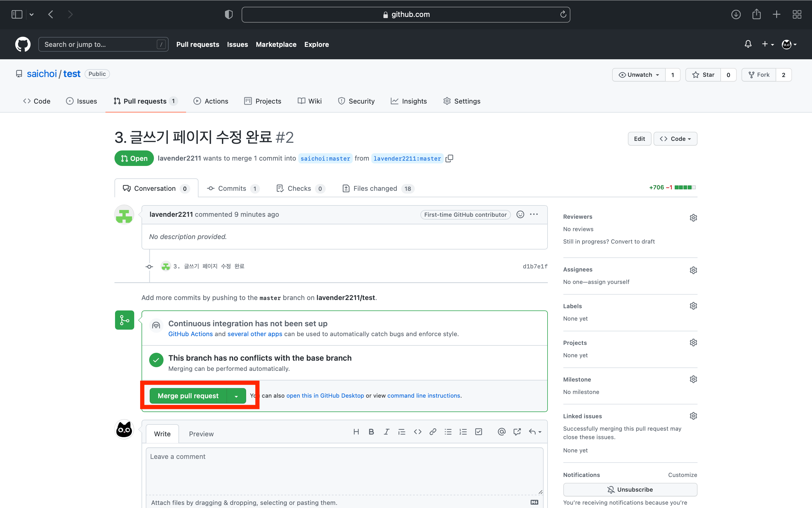Add task list in comment
812x508 pixels.
(478, 432)
